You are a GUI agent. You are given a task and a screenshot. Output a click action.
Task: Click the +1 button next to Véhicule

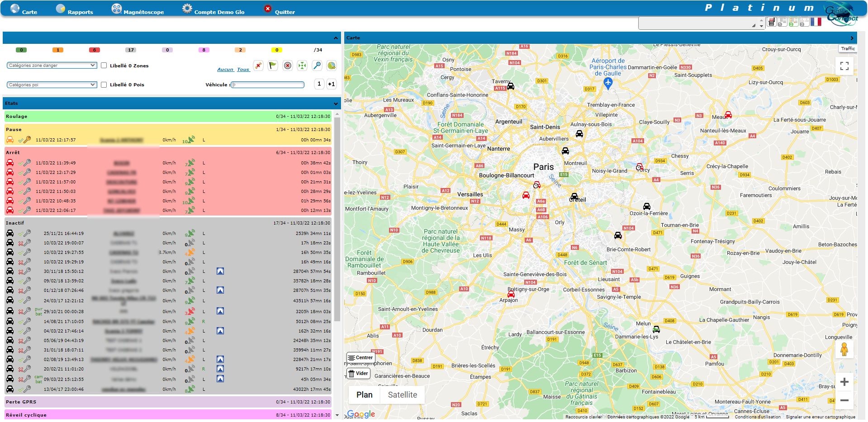(x=332, y=84)
